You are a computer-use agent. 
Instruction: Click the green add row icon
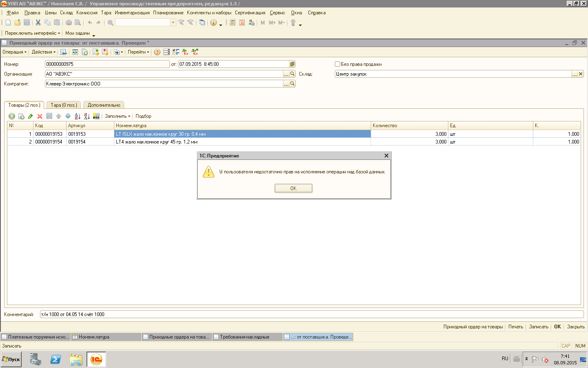[x=11, y=116]
